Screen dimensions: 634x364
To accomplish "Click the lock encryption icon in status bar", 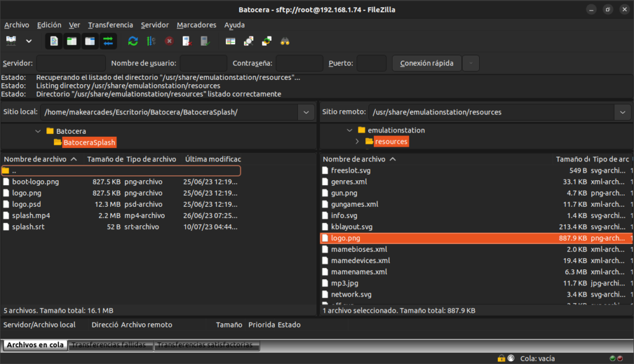I will tap(502, 358).
